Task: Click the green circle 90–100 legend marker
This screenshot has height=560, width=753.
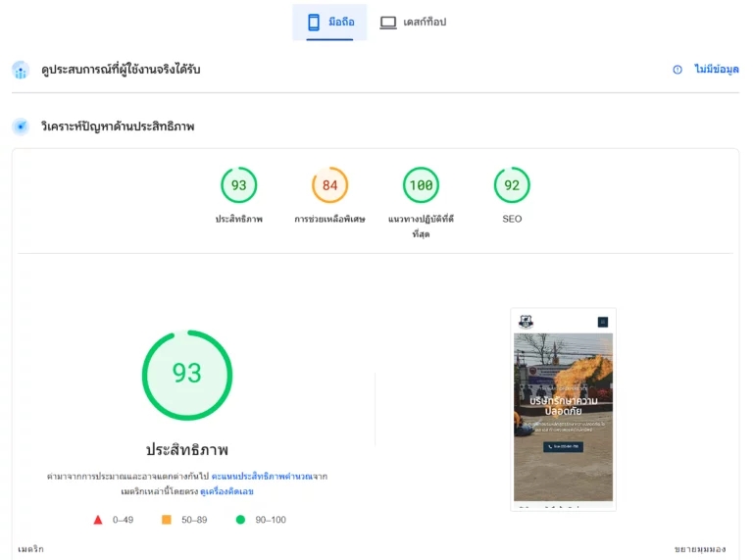Action: coord(240,520)
